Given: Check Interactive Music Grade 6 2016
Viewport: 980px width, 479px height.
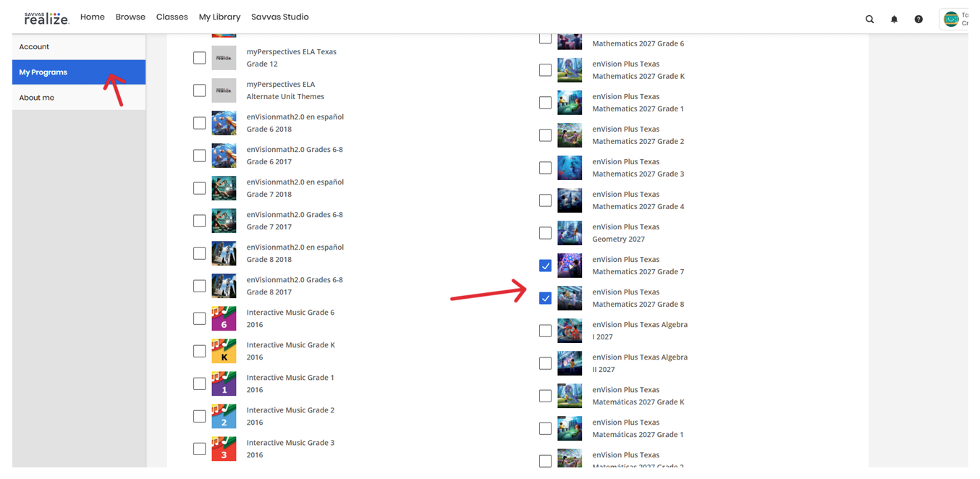Looking at the screenshot, I should coord(200,318).
